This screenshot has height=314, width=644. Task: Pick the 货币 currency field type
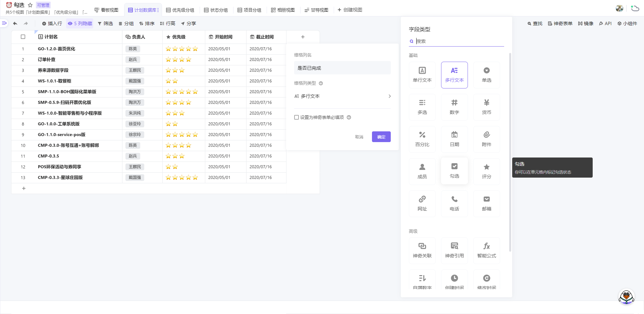[x=486, y=107]
